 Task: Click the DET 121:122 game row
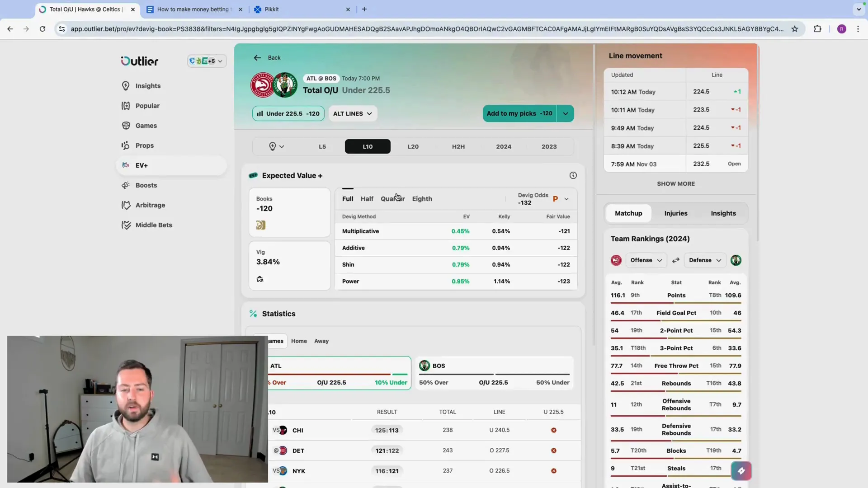click(424, 450)
